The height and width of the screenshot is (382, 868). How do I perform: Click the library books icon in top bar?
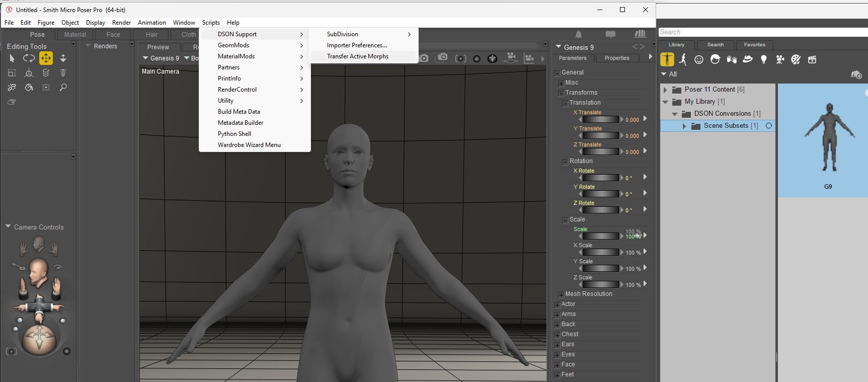[640, 34]
